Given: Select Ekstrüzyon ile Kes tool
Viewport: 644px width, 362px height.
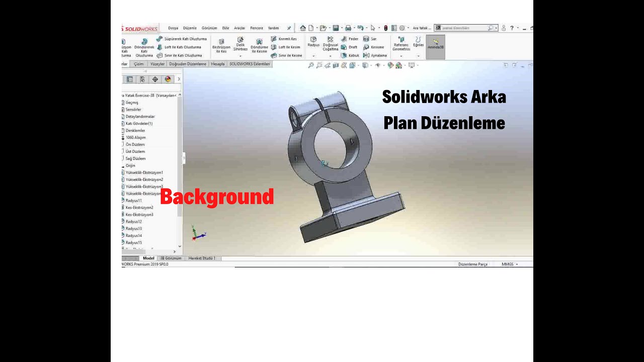Looking at the screenshot, I should tap(221, 46).
